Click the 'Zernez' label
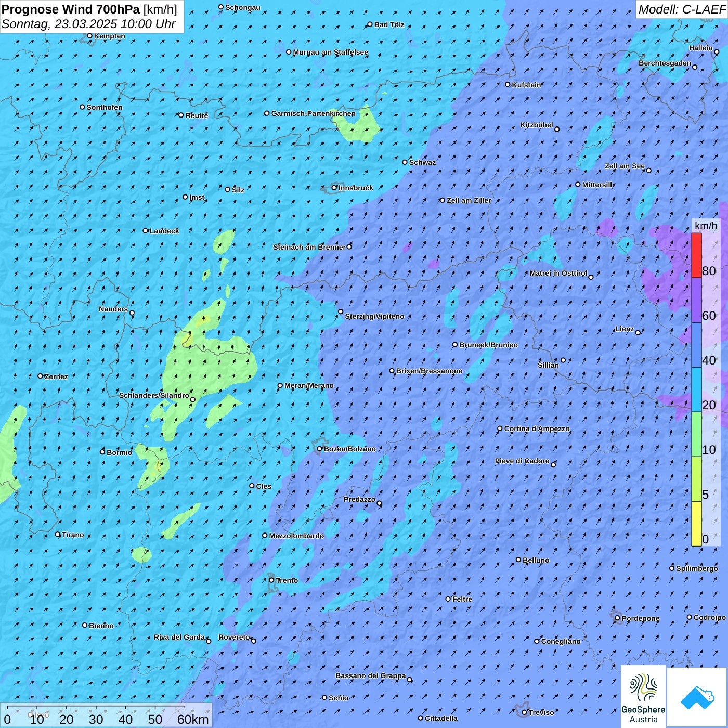This screenshot has width=728, height=728. click(56, 376)
